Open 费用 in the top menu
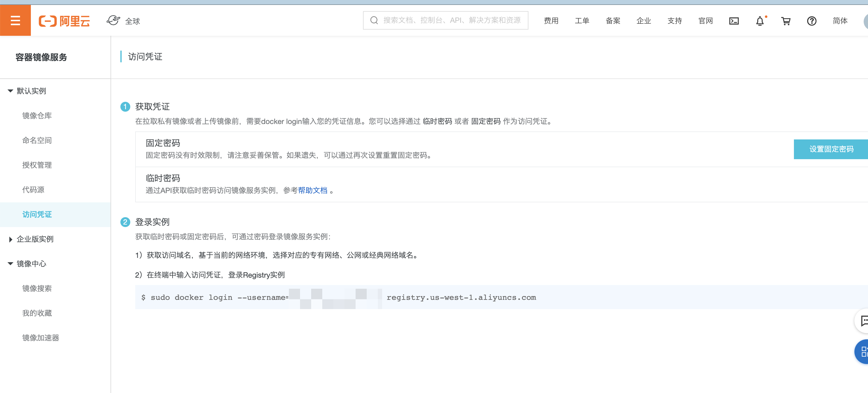This screenshot has width=868, height=393. click(551, 21)
